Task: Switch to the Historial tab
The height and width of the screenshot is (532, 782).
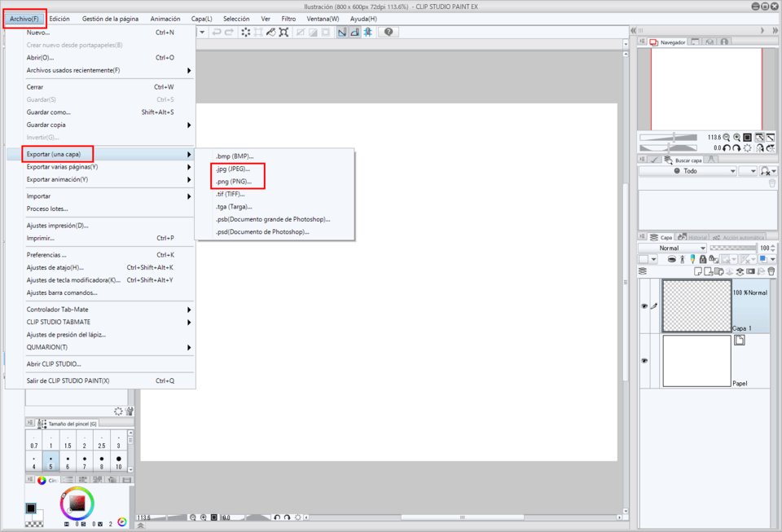Action: pos(692,237)
